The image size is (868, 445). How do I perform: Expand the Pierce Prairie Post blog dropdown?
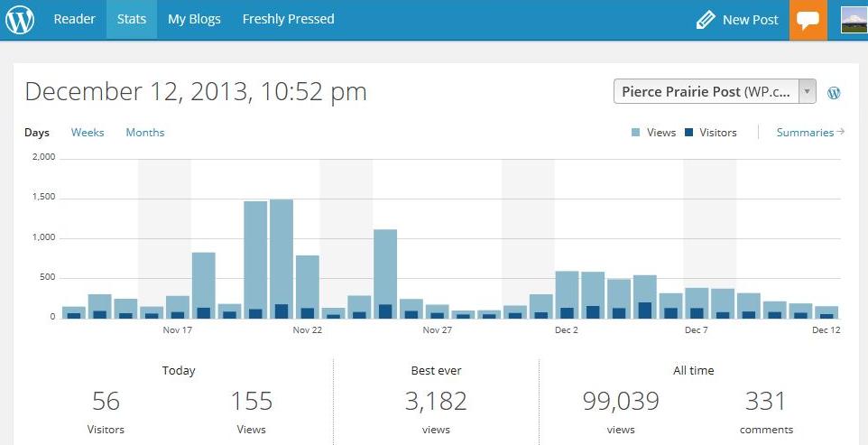click(715, 91)
